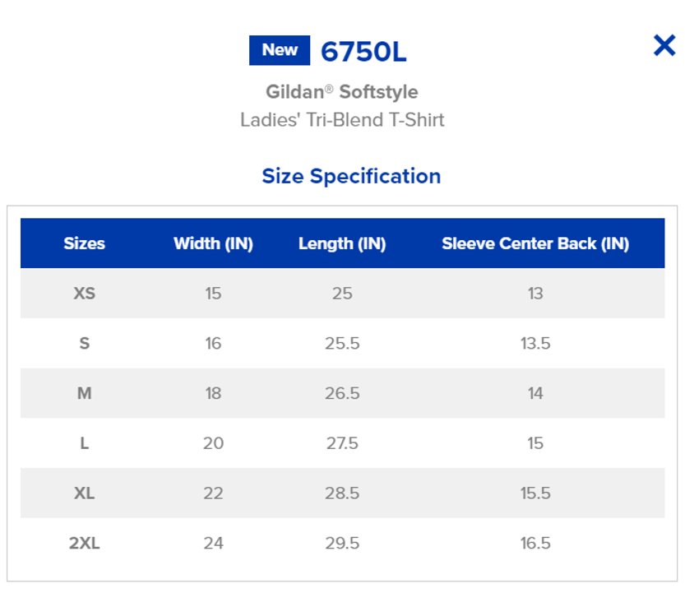
Task: Click the Gildan Softstyle brand name
Action: pyautogui.click(x=342, y=92)
